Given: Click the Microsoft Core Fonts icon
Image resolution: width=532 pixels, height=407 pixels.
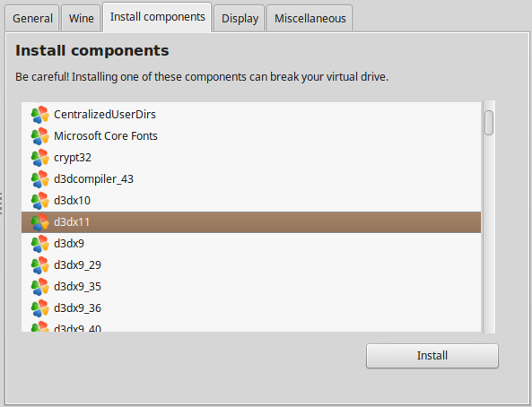Looking at the screenshot, I should (40, 136).
